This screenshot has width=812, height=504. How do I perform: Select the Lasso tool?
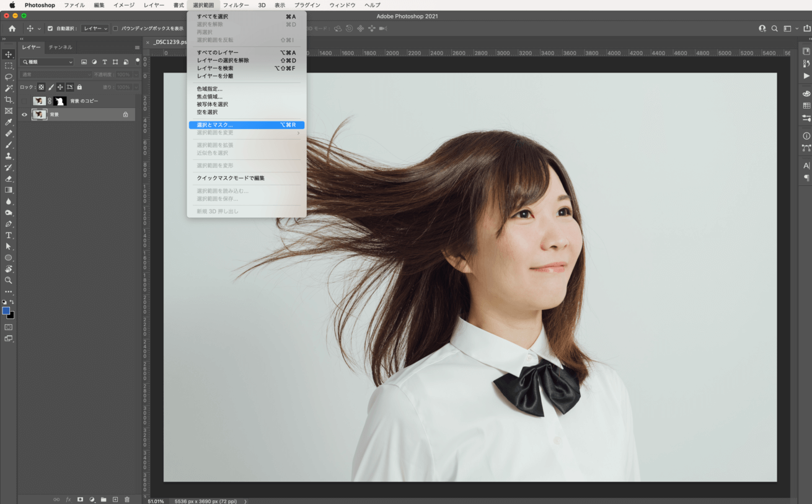point(9,77)
